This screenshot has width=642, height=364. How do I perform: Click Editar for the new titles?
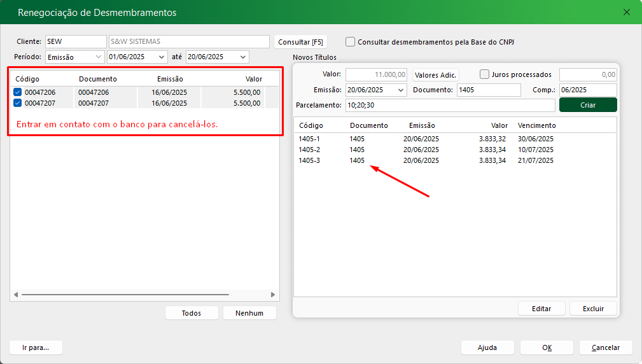tap(541, 309)
